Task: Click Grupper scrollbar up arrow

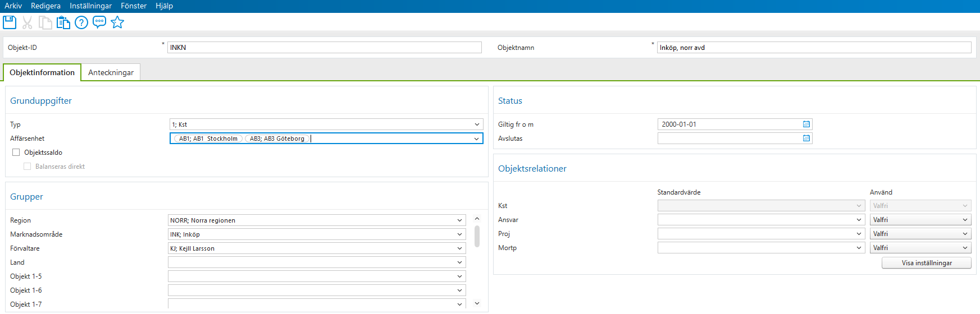Action: coord(477,219)
